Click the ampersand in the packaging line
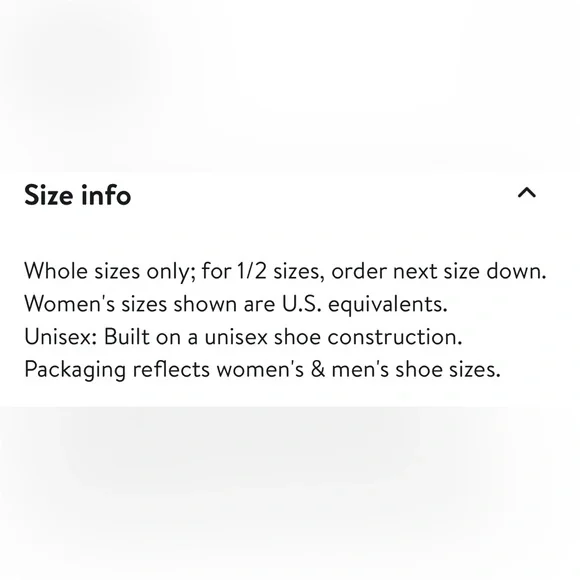Image resolution: width=580 pixels, height=580 pixels. pyautogui.click(x=318, y=369)
